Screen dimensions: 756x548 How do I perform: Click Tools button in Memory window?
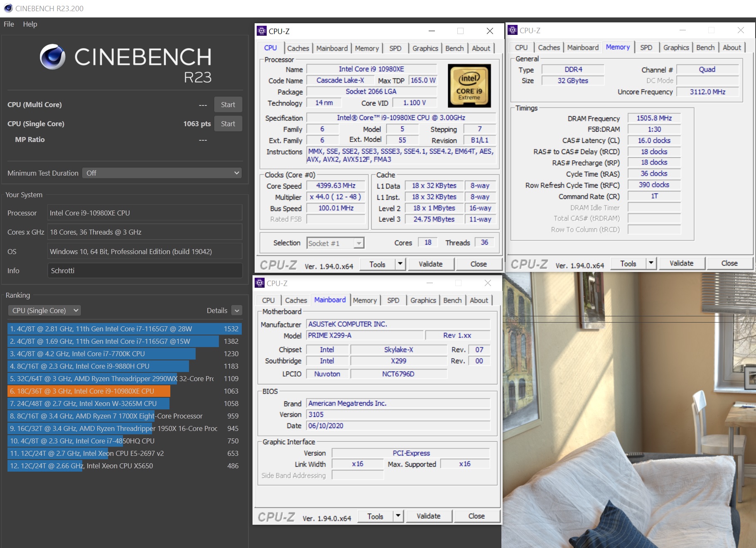pyautogui.click(x=628, y=264)
